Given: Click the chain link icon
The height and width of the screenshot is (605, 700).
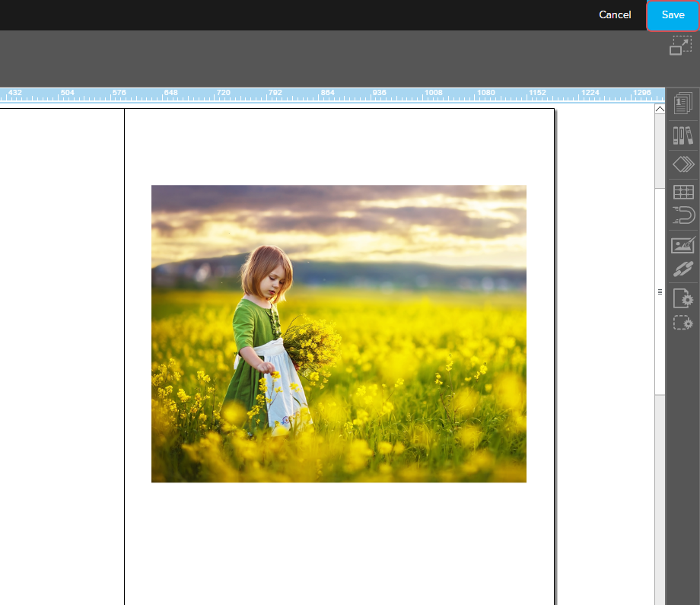Looking at the screenshot, I should (683, 269).
